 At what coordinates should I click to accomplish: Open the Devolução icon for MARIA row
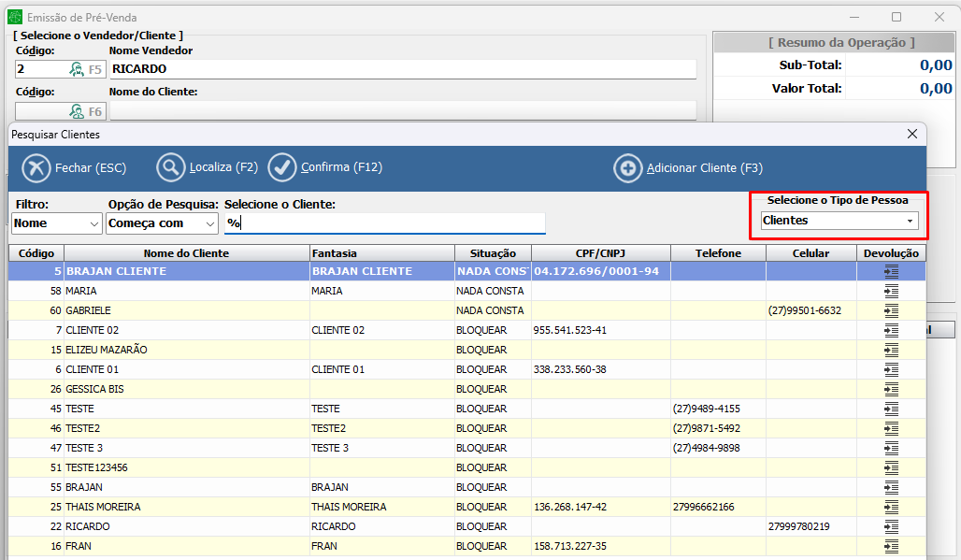(x=891, y=291)
